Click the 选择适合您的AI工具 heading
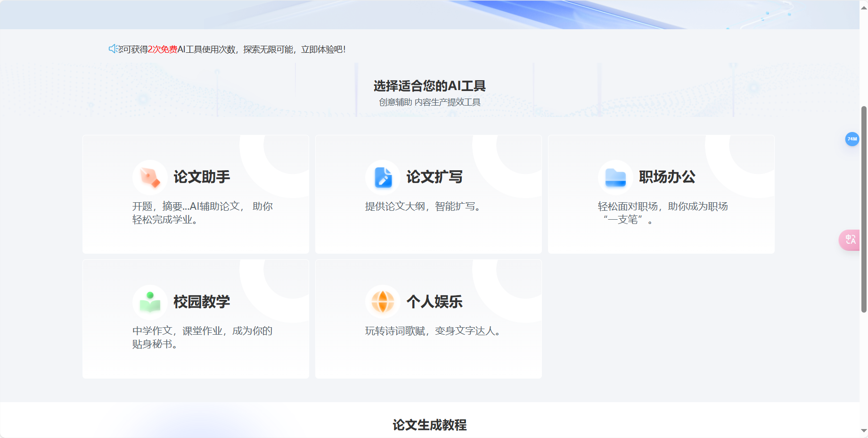868x438 pixels. pos(429,86)
